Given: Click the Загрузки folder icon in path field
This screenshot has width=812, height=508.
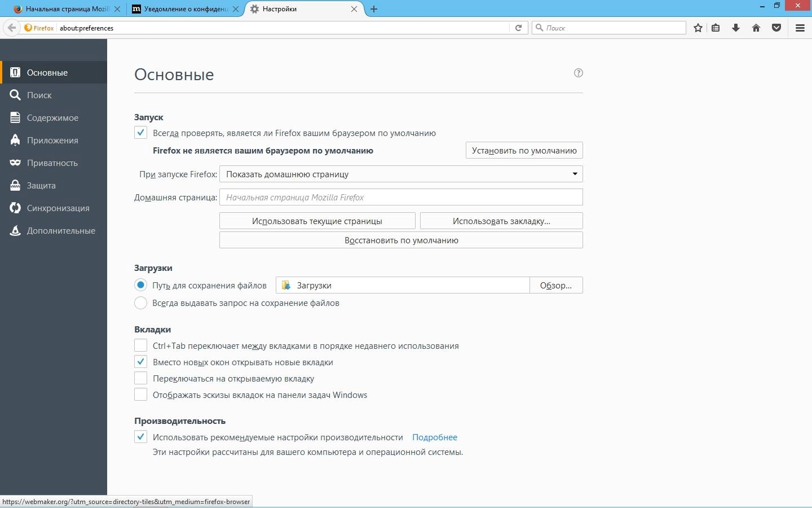Looking at the screenshot, I should [x=286, y=285].
